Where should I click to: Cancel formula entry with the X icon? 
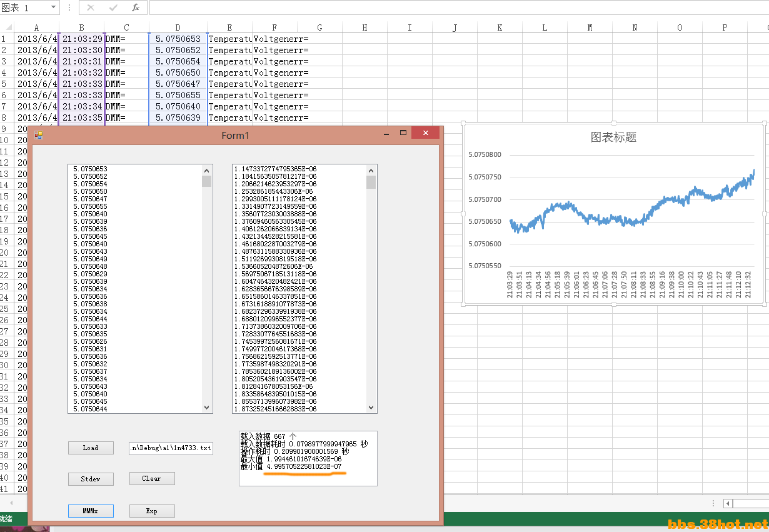(91, 8)
